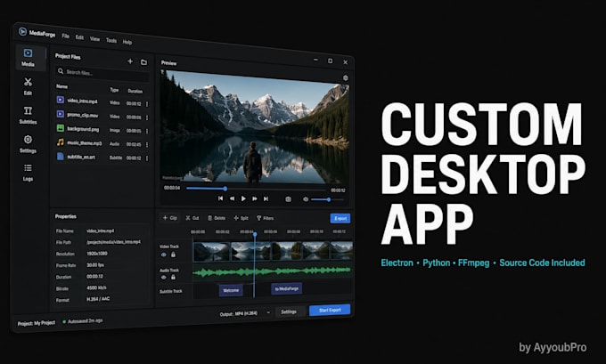Click the Type column header

click(x=114, y=90)
